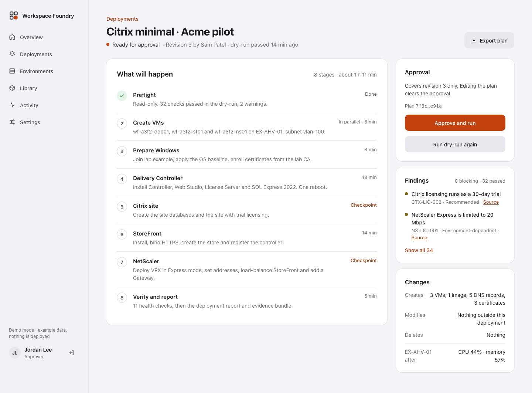Select the Prepare Windows stage title
Screen dimensions: 532x393
coord(156,150)
